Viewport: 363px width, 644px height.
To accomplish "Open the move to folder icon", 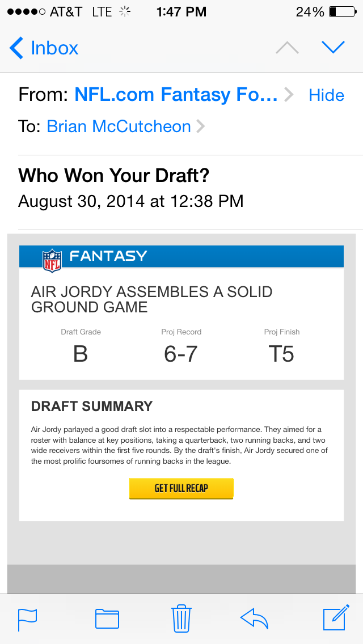I will [107, 619].
